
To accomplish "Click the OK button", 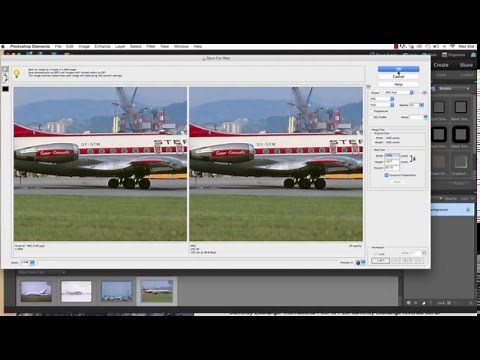I will [398, 69].
